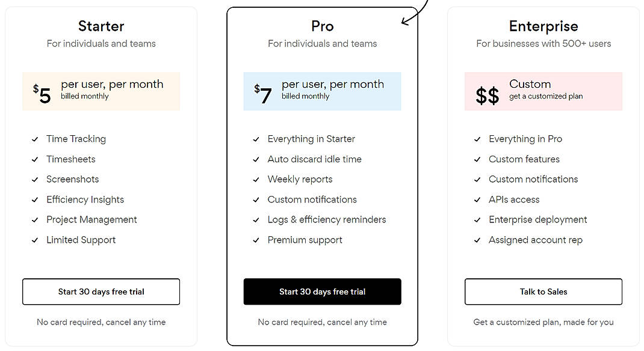The image size is (644, 351).
Task: Click the checkmark beside Enterprise deployment
Action: (477, 219)
